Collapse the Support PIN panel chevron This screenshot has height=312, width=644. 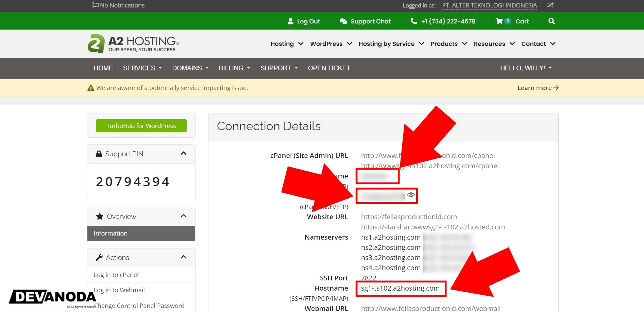(x=184, y=153)
